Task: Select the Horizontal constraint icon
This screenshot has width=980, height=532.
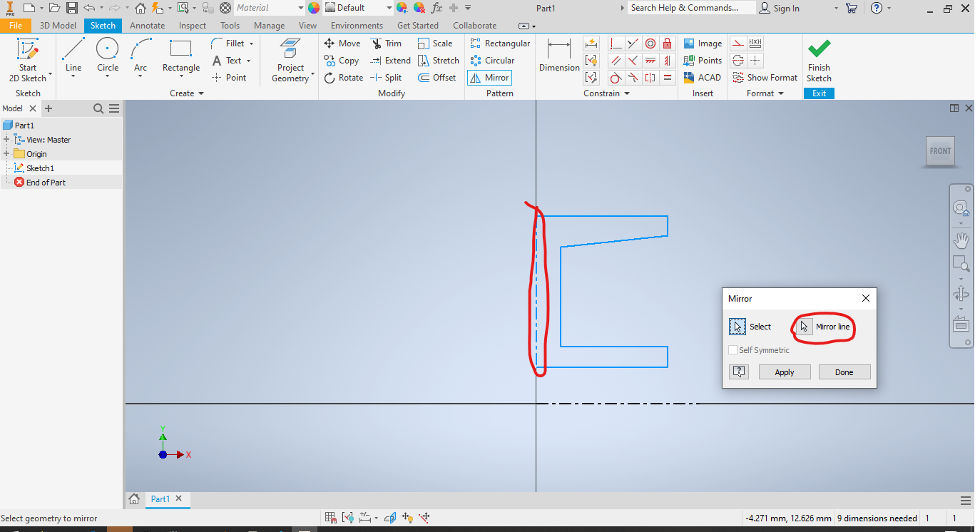Action: [650, 61]
